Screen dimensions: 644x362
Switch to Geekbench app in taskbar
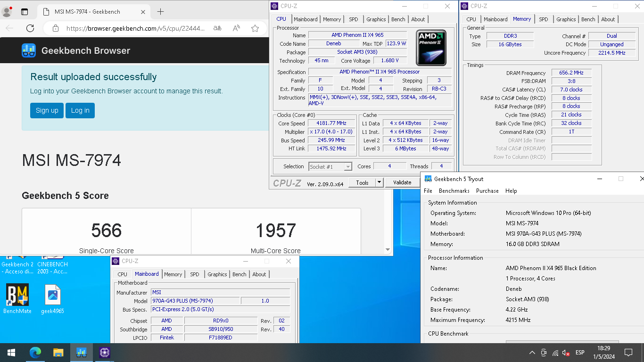(81, 353)
